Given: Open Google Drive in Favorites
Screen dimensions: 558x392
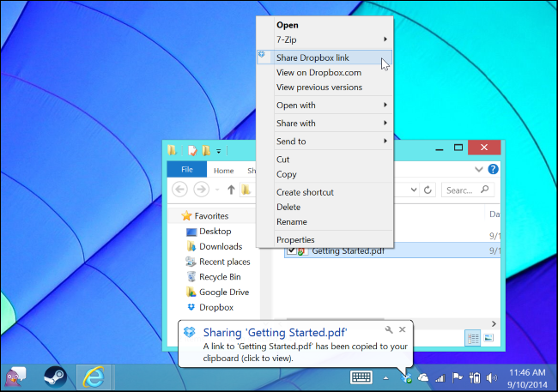Looking at the screenshot, I should coord(217,292).
